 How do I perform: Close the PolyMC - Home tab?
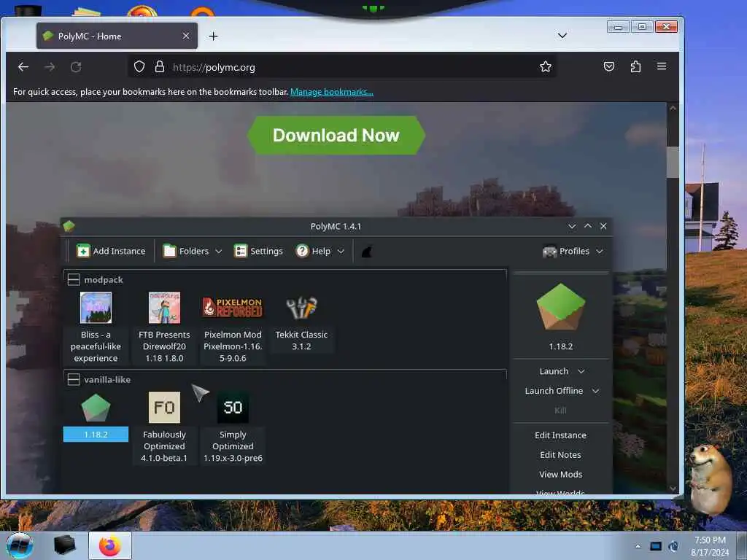point(186,36)
